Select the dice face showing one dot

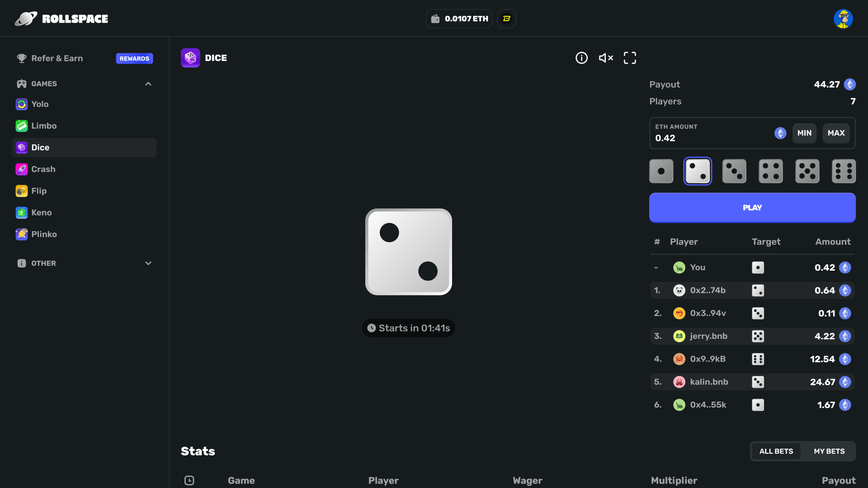[x=661, y=171]
